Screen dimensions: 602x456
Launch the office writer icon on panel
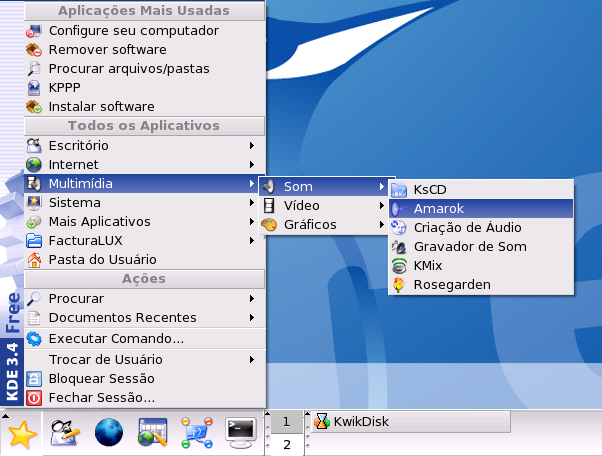[x=65, y=433]
